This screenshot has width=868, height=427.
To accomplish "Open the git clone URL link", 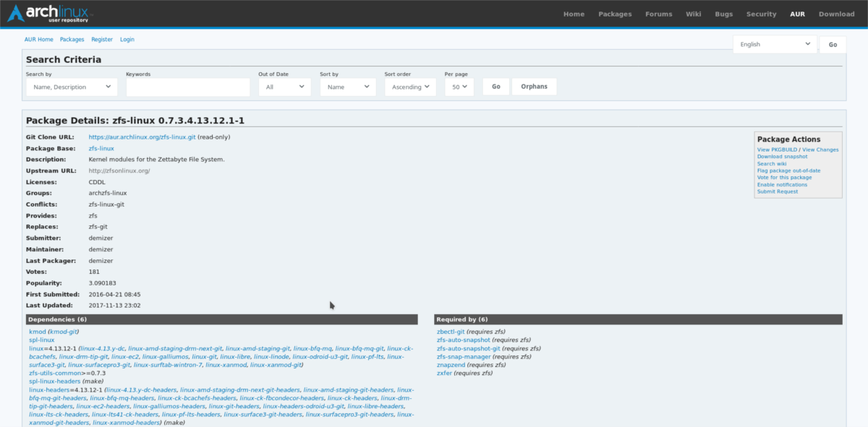I will (x=142, y=137).
